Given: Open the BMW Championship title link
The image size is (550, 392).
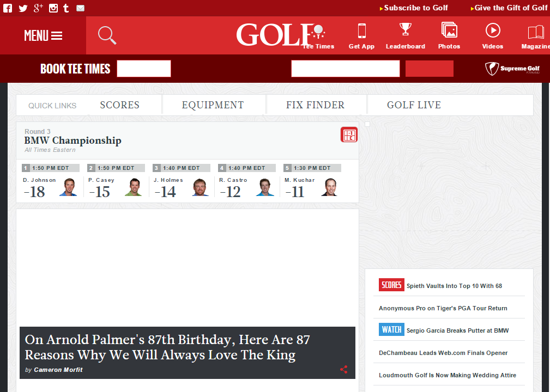Looking at the screenshot, I should coord(72,140).
